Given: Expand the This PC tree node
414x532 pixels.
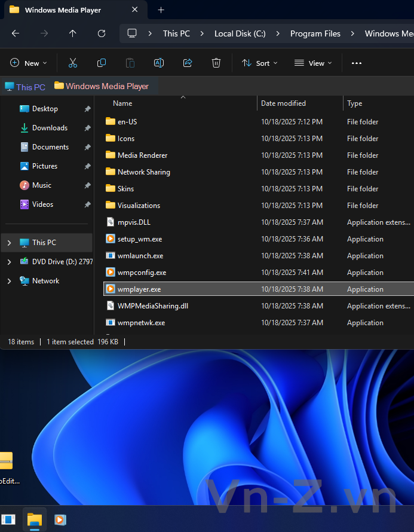Looking at the screenshot, I should (x=9, y=243).
